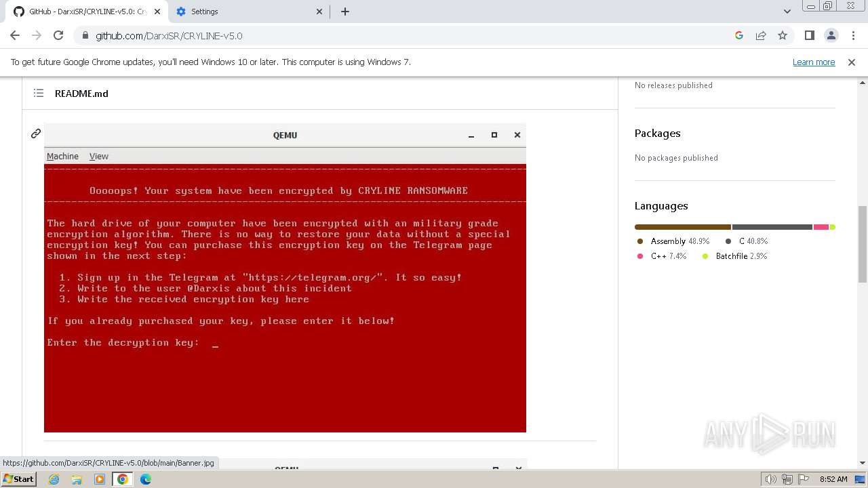Launch Microsoft Edge from the taskbar

click(145, 479)
